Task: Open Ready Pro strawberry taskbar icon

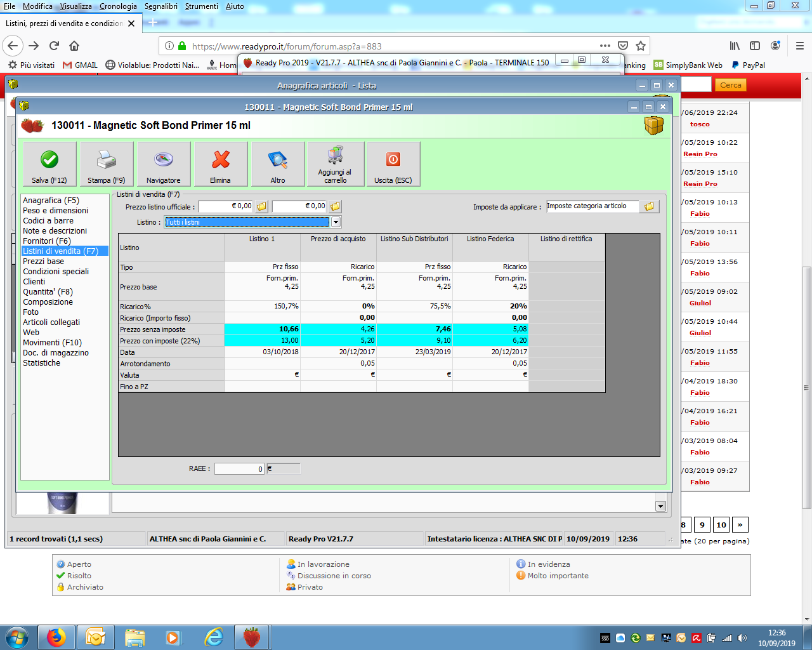Action: point(252,637)
